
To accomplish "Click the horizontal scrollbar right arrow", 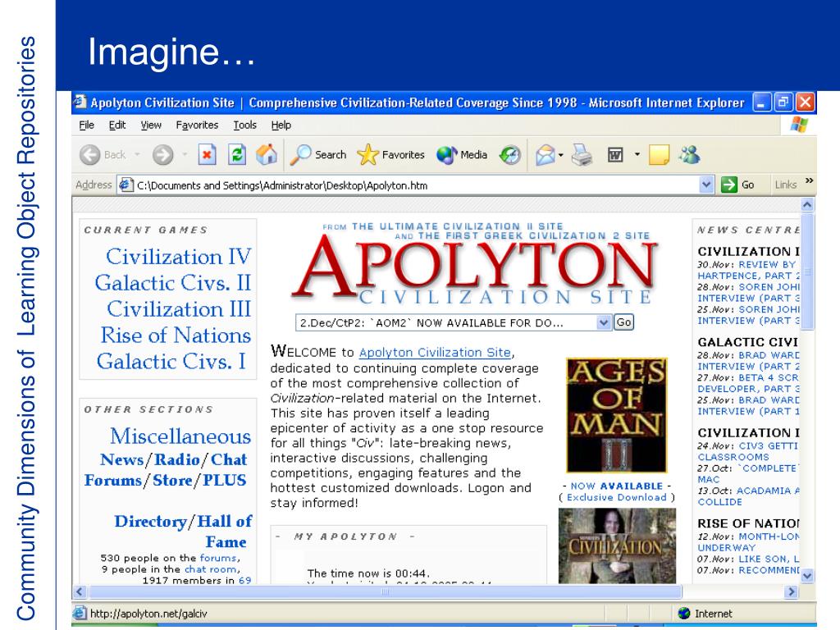I will click(x=791, y=592).
